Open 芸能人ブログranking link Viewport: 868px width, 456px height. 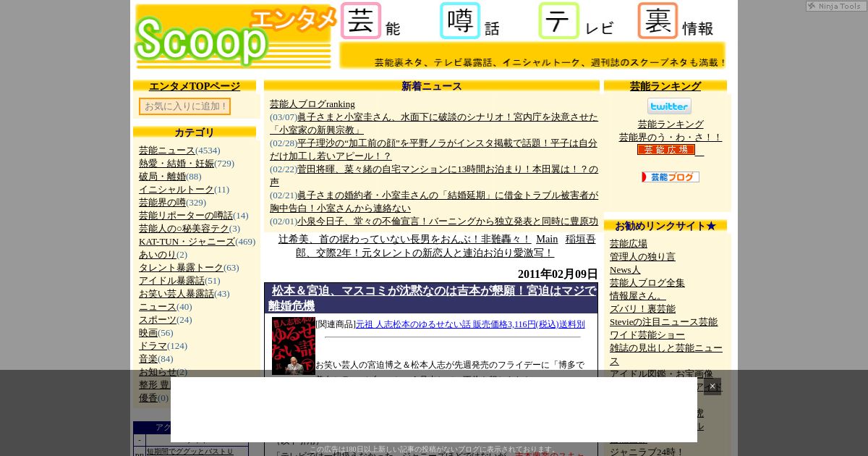point(312,104)
